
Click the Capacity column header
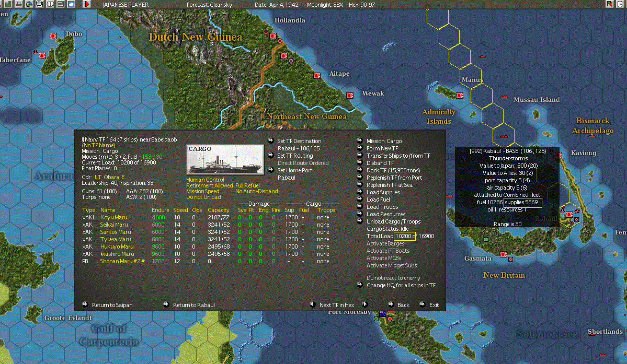[x=219, y=210]
